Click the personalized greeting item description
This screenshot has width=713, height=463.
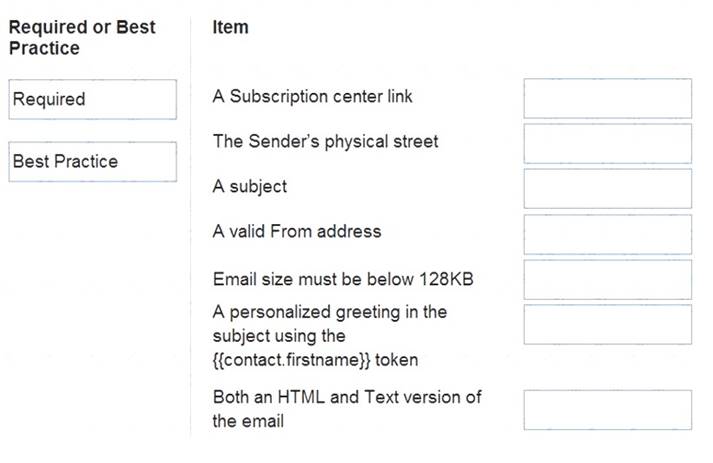(x=330, y=336)
